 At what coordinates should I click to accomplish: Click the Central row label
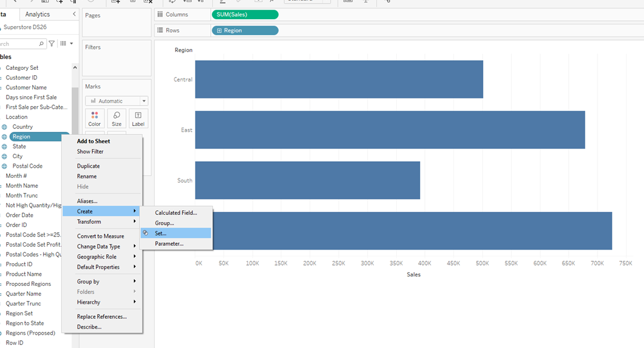click(x=183, y=79)
